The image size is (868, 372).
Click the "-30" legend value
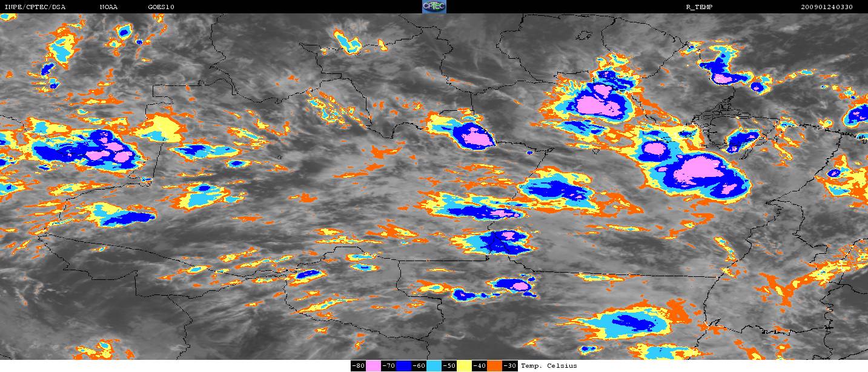pyautogui.click(x=510, y=366)
